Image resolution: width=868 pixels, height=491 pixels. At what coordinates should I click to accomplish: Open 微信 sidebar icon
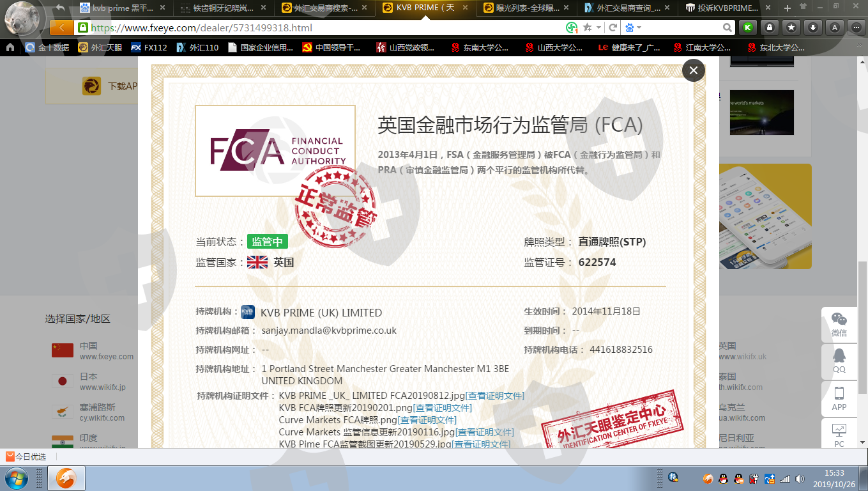(839, 325)
